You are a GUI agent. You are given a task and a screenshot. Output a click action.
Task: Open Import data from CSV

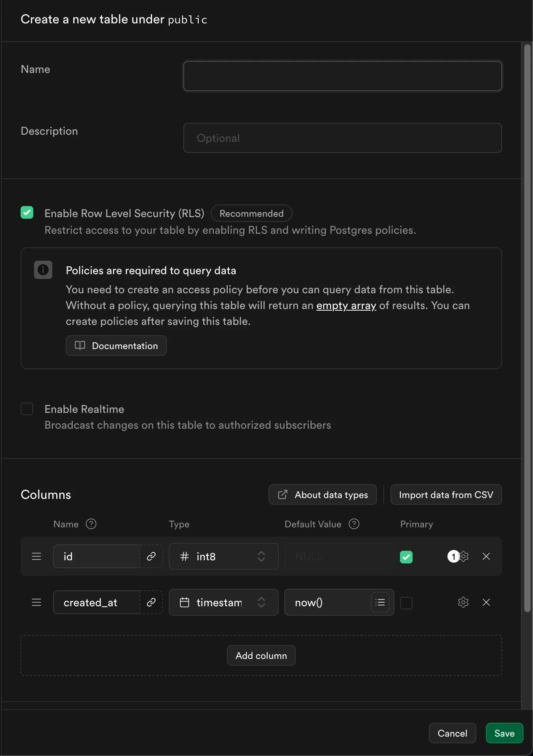pos(446,494)
